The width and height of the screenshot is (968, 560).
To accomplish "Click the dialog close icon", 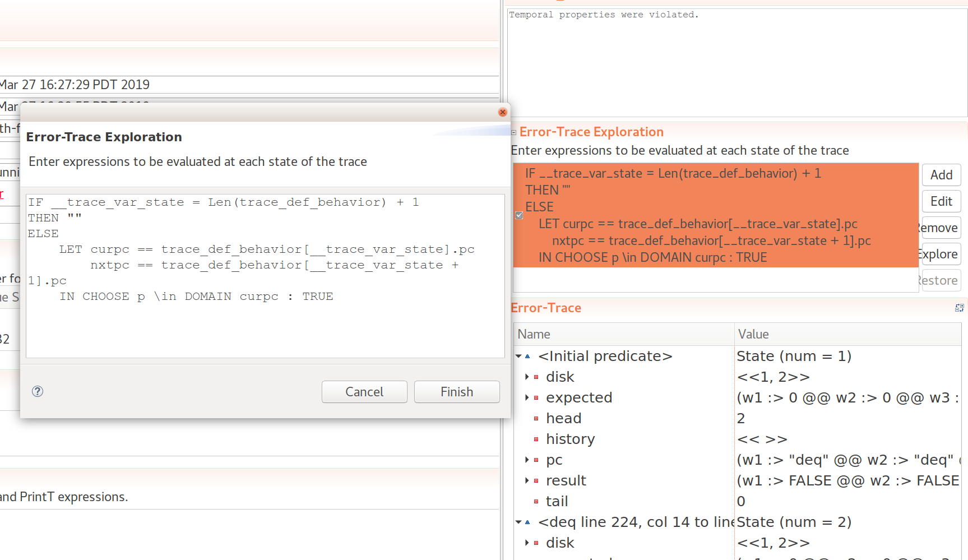I will 502,112.
